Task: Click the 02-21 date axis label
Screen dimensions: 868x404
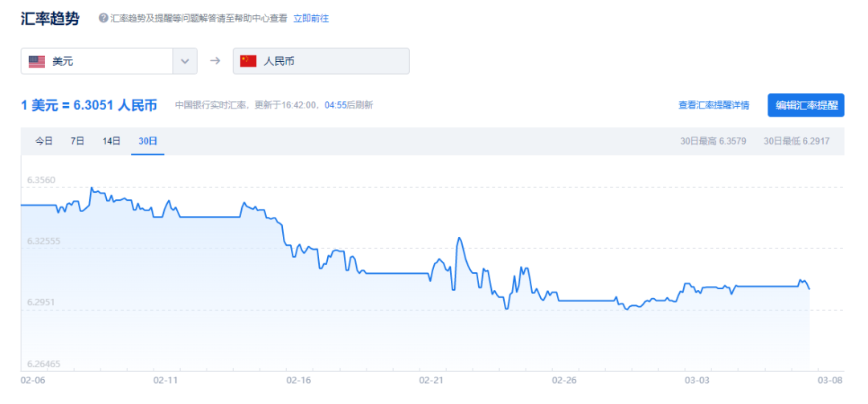Action: click(432, 380)
